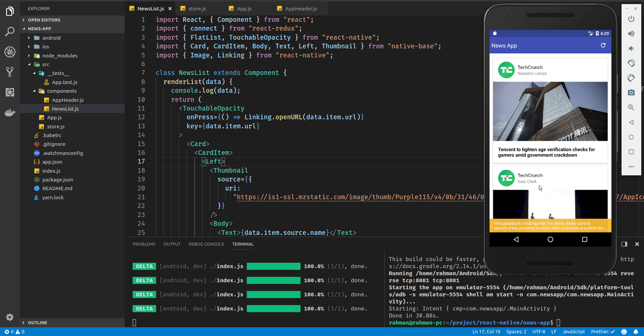Open the Problems panel tab
This screenshot has height=336, width=644.
(x=144, y=244)
